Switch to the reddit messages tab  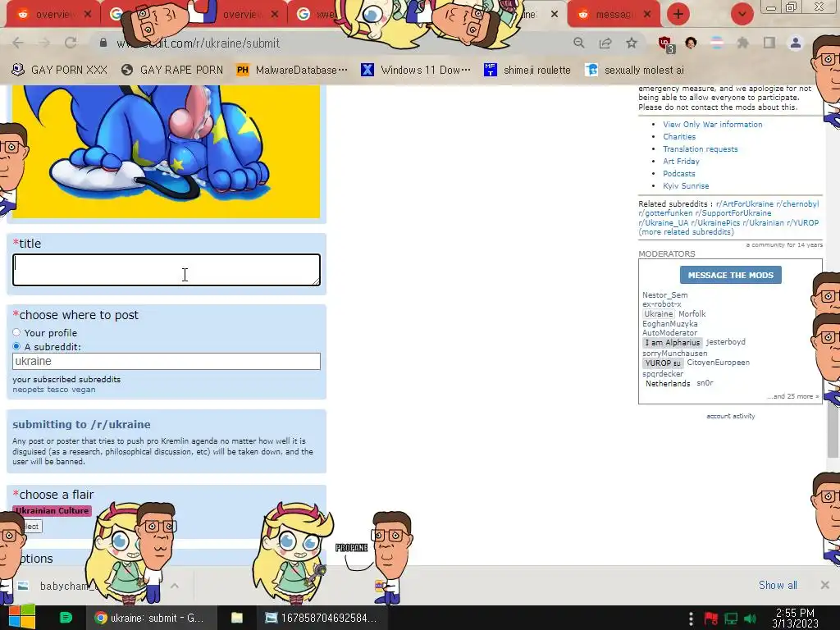point(614,15)
